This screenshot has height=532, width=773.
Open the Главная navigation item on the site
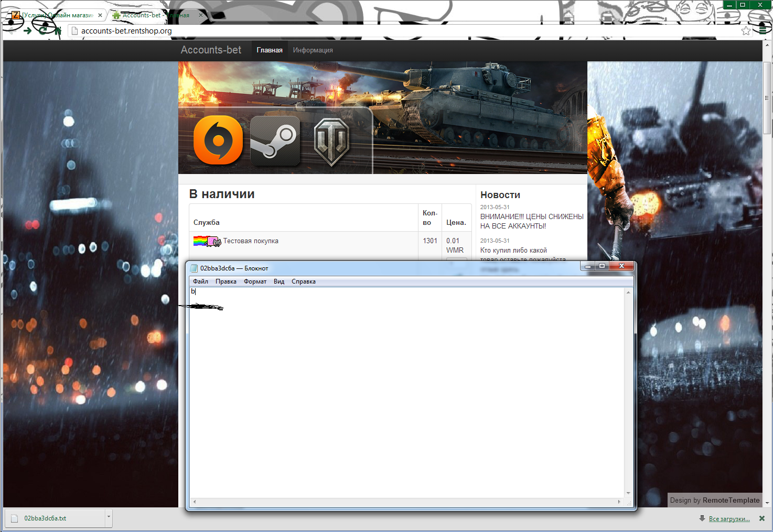point(270,50)
